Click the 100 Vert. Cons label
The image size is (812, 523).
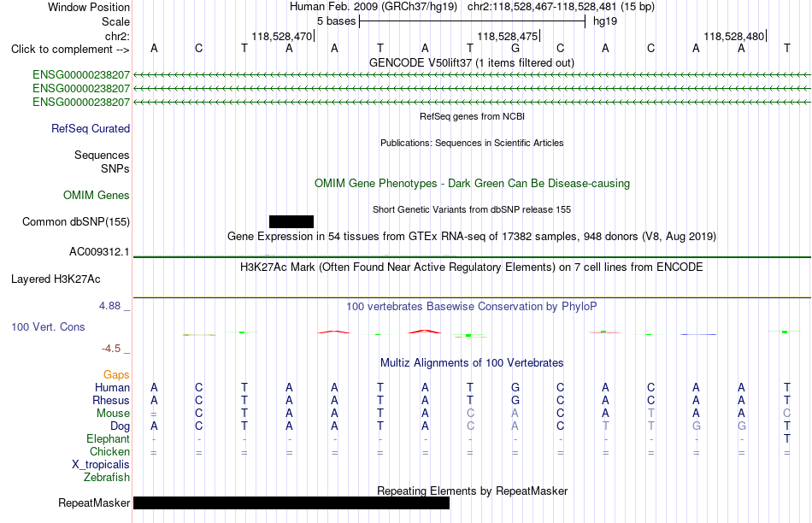tap(48, 326)
